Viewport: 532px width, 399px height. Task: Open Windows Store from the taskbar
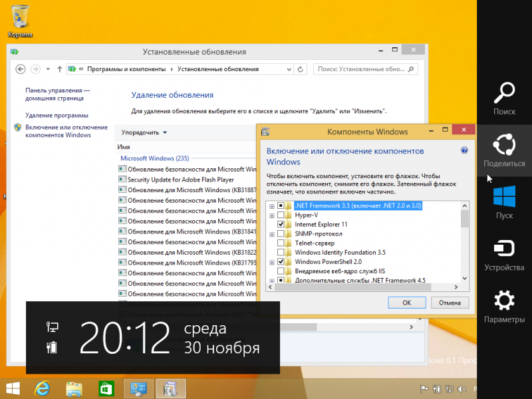pos(106,389)
